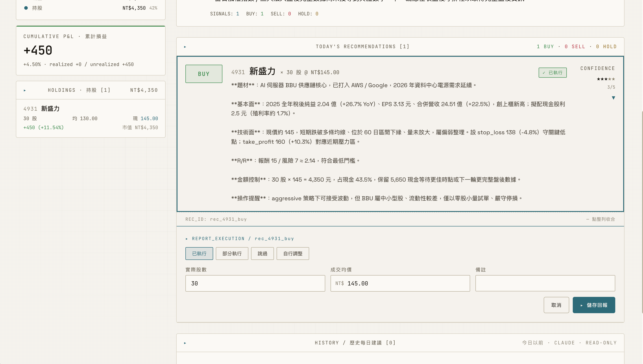643x364 pixels.
Task: Focus the 成交均價 average price input
Action: [400, 283]
